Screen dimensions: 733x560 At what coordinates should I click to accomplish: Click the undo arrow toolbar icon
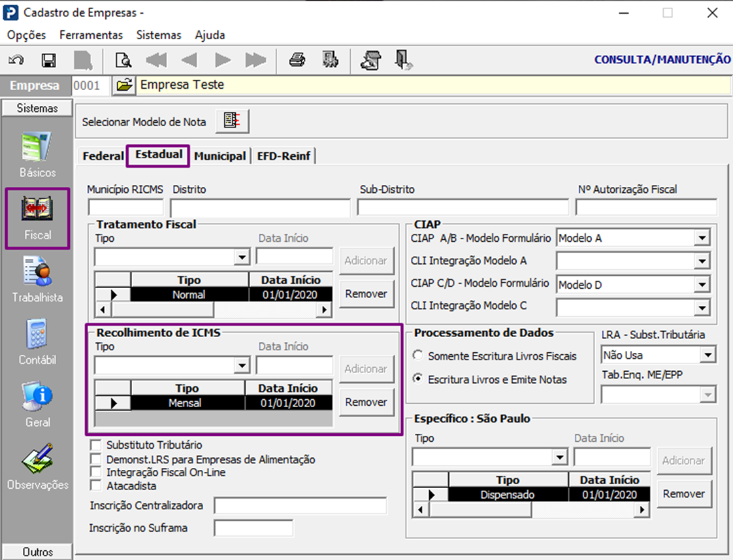(16, 60)
